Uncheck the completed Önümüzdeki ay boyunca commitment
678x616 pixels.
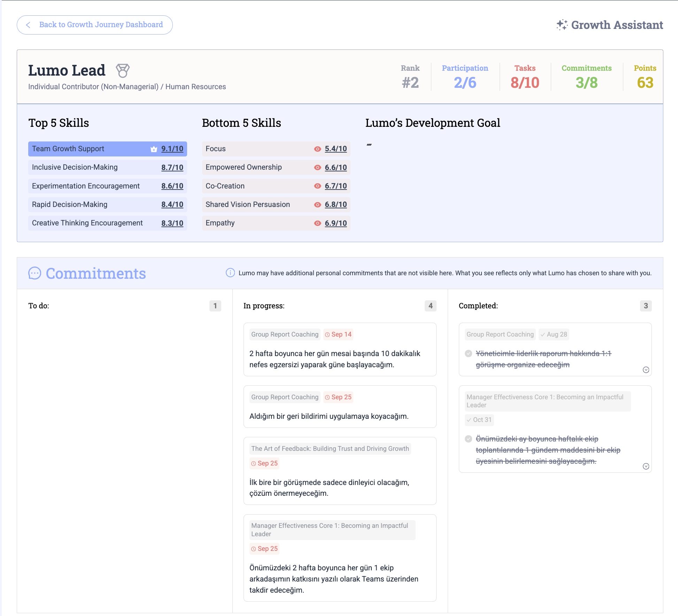[x=469, y=439]
